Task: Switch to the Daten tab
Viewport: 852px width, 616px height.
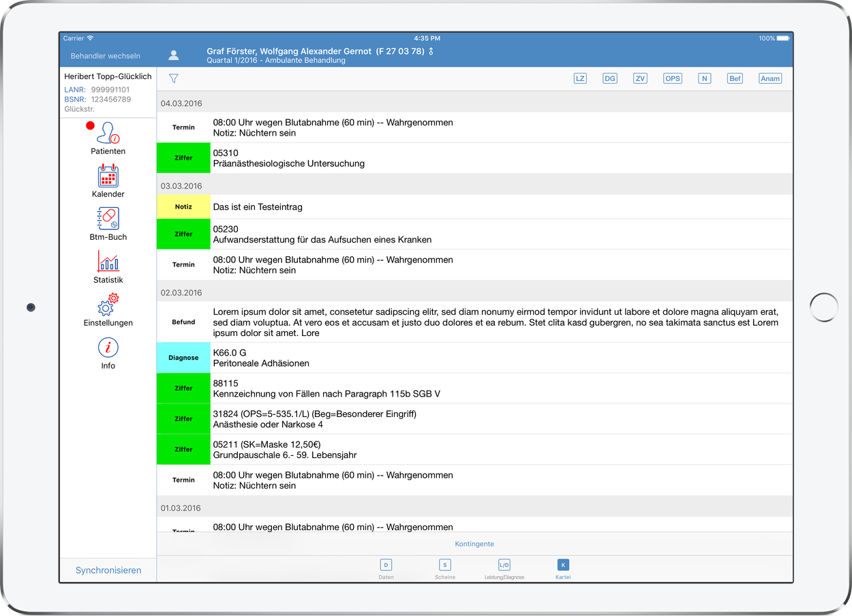Action: 386,569
